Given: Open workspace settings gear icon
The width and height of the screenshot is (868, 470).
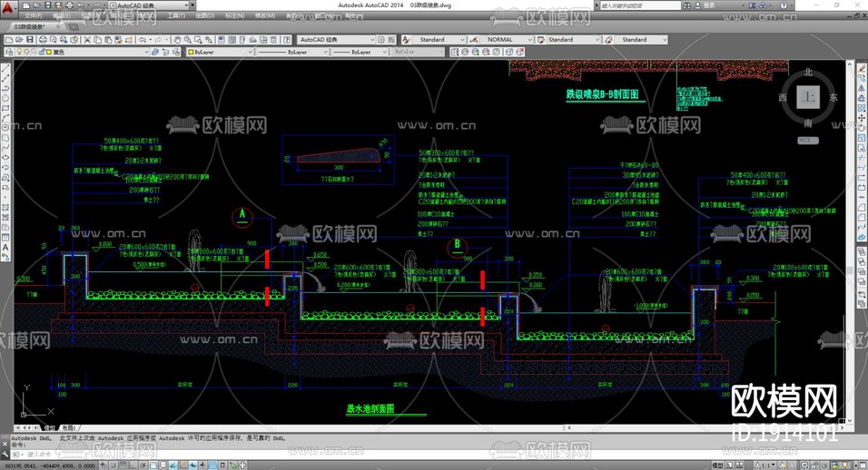Looking at the screenshot, I should [380, 40].
